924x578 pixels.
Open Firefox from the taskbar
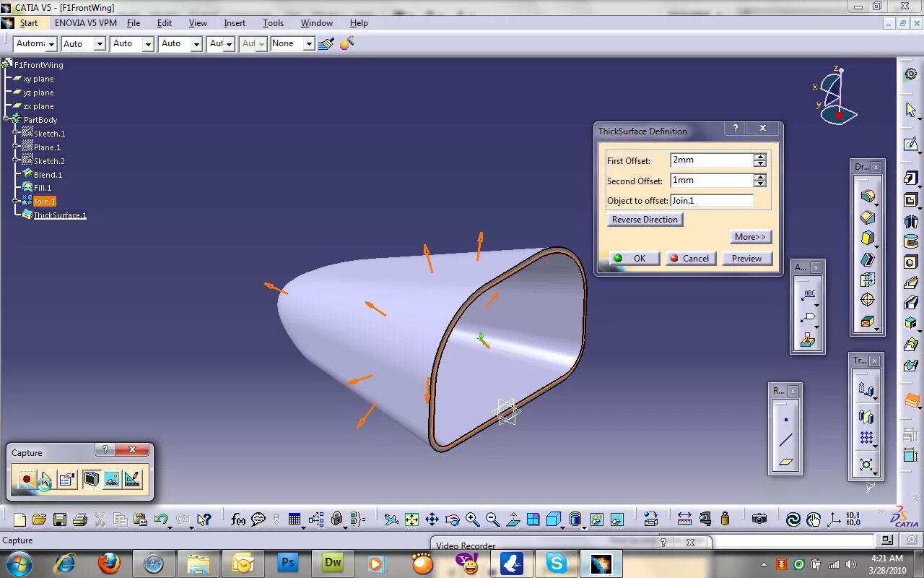(x=109, y=563)
